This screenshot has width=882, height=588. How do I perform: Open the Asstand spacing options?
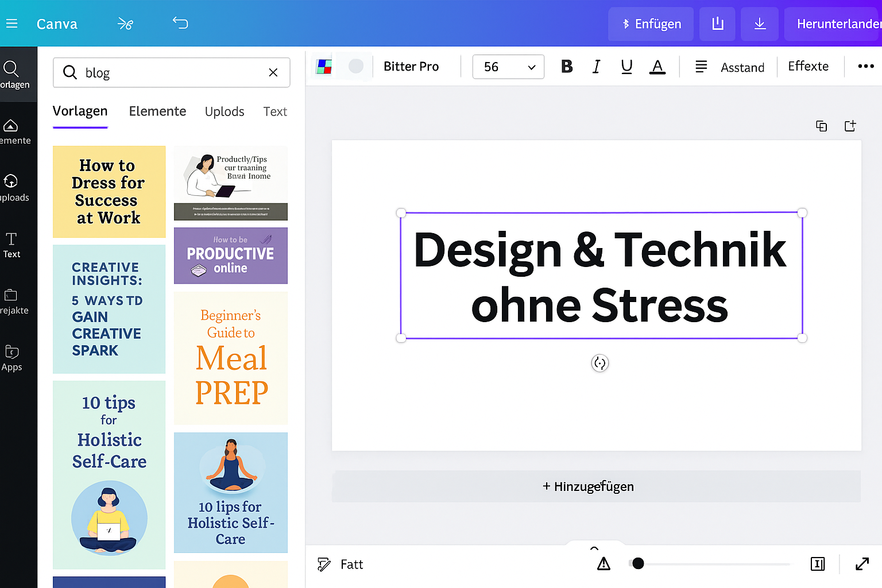742,67
